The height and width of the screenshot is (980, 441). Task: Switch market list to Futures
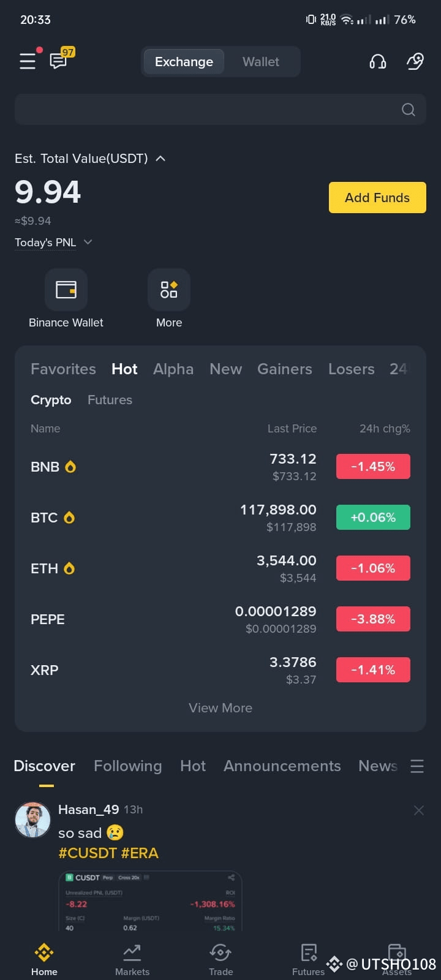[110, 400]
